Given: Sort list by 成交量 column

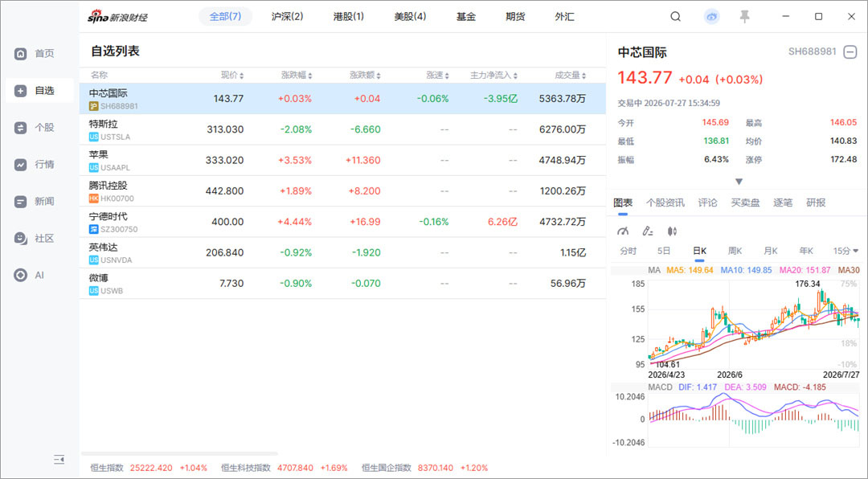Looking at the screenshot, I should coord(571,76).
